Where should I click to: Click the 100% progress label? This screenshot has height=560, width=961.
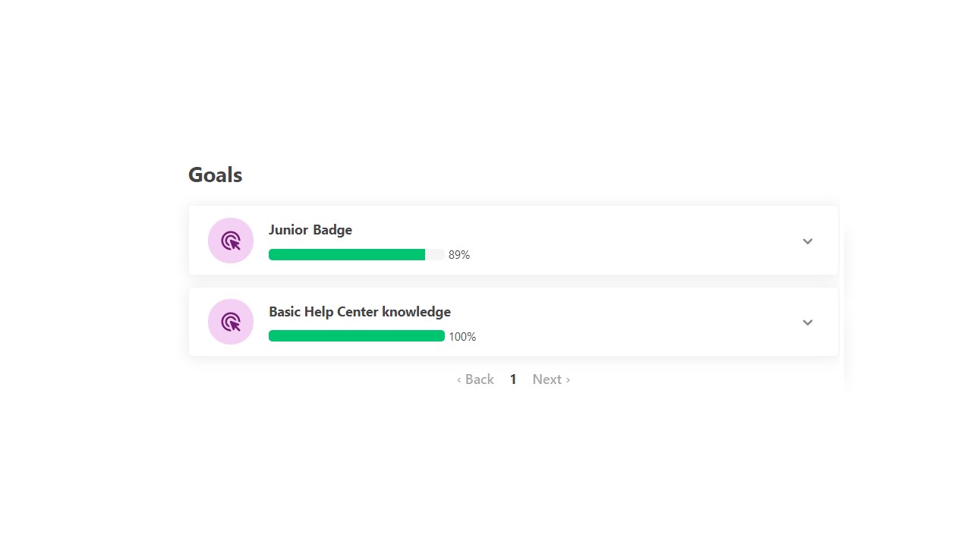(462, 337)
